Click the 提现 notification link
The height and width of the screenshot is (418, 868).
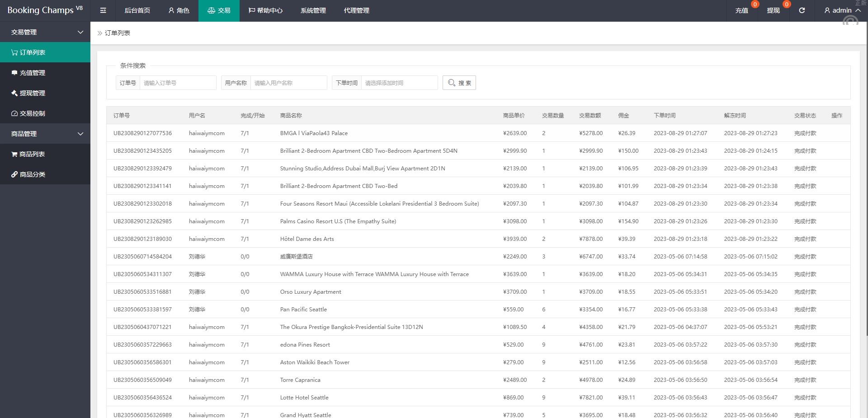pos(773,10)
